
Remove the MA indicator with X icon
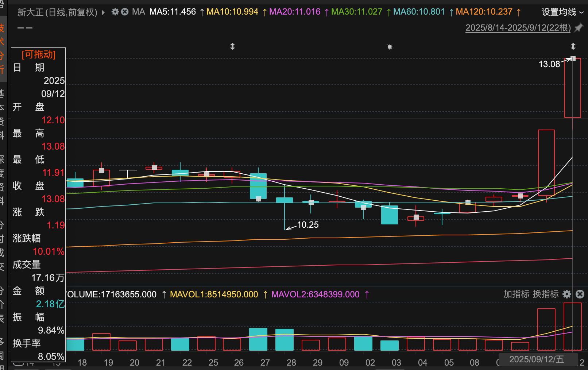pos(125,12)
